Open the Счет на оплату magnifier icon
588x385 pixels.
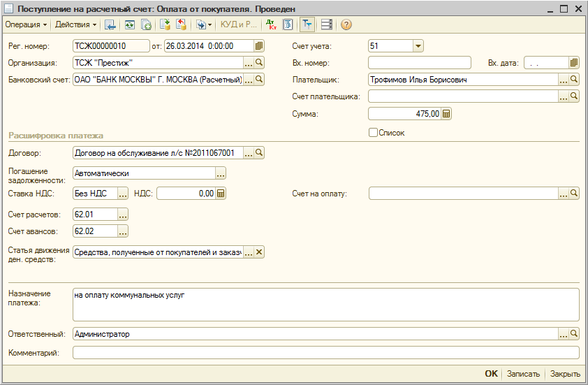[x=574, y=194]
